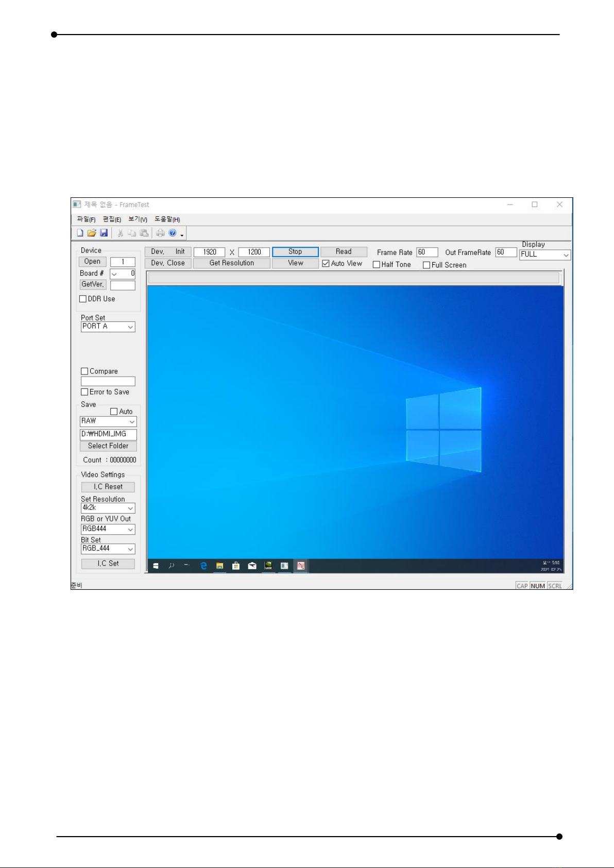This screenshot has width=614, height=868.
Task: Click the Dev. Close button
Action: tap(168, 263)
